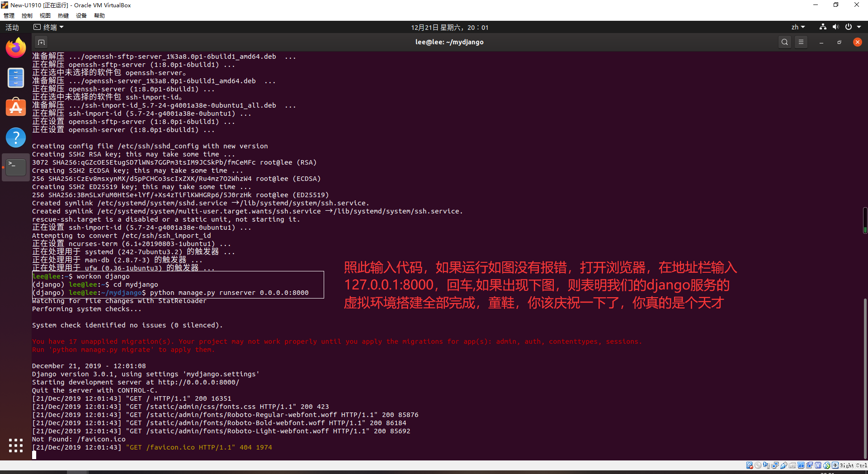Click the http://0.0.0.0:8000/ server URL
The image size is (868, 474).
198,382
